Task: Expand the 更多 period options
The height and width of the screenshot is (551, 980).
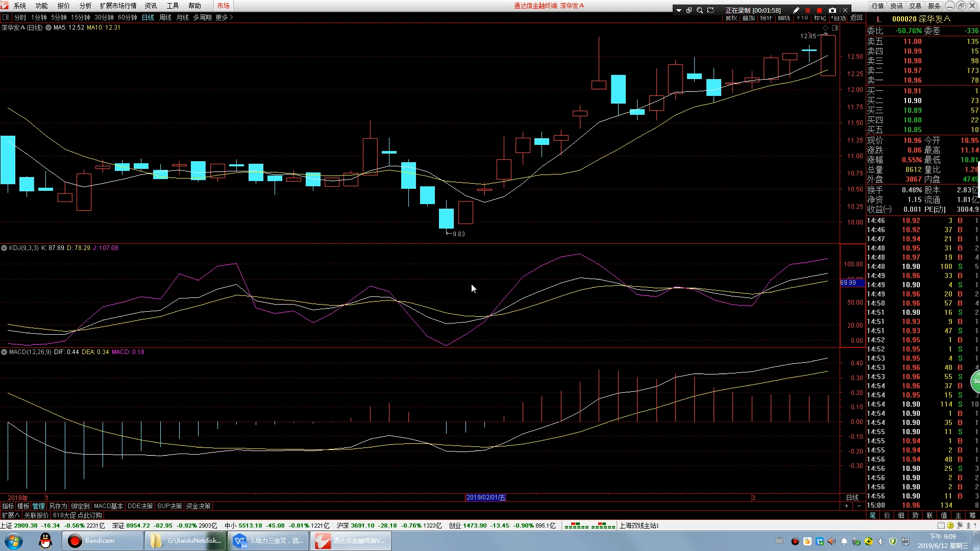Action: (x=224, y=17)
